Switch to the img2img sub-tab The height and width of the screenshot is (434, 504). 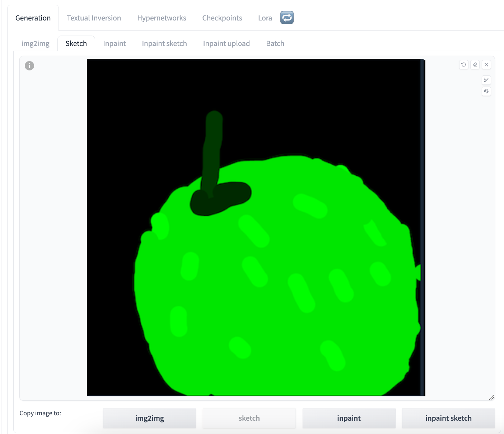pos(35,43)
